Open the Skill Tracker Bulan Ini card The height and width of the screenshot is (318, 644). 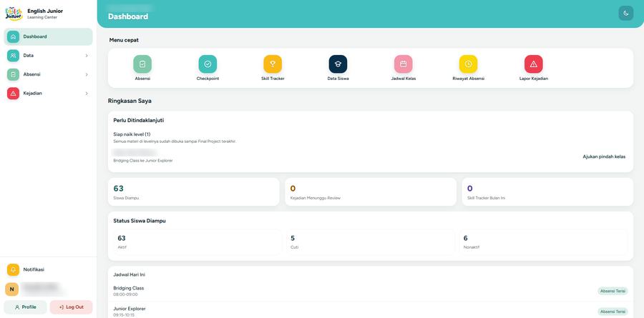tap(547, 192)
